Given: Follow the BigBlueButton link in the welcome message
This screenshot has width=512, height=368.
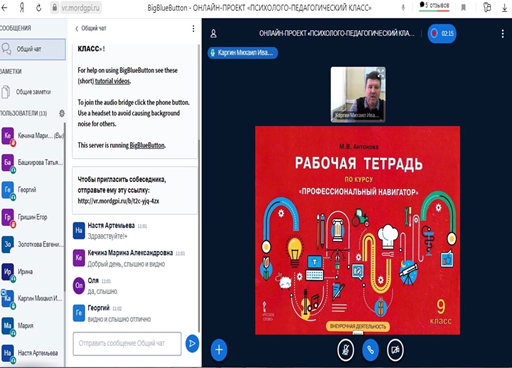Looking at the screenshot, I should point(147,145).
